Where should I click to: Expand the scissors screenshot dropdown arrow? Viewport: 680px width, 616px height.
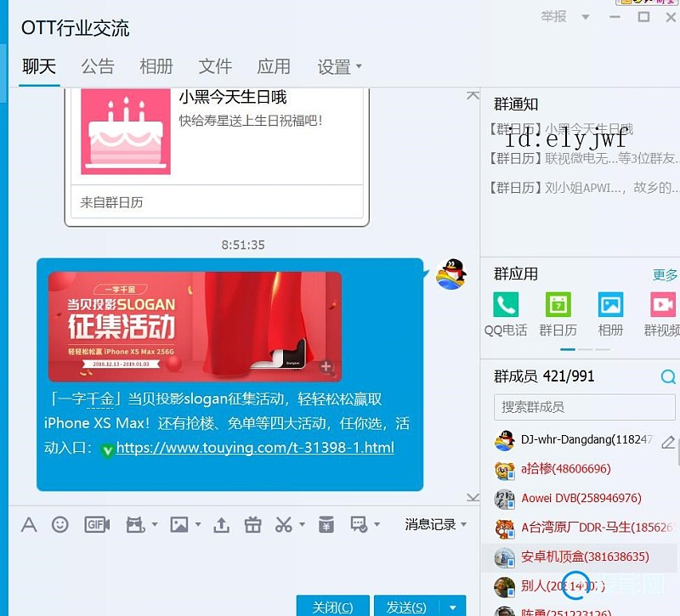pos(303,524)
